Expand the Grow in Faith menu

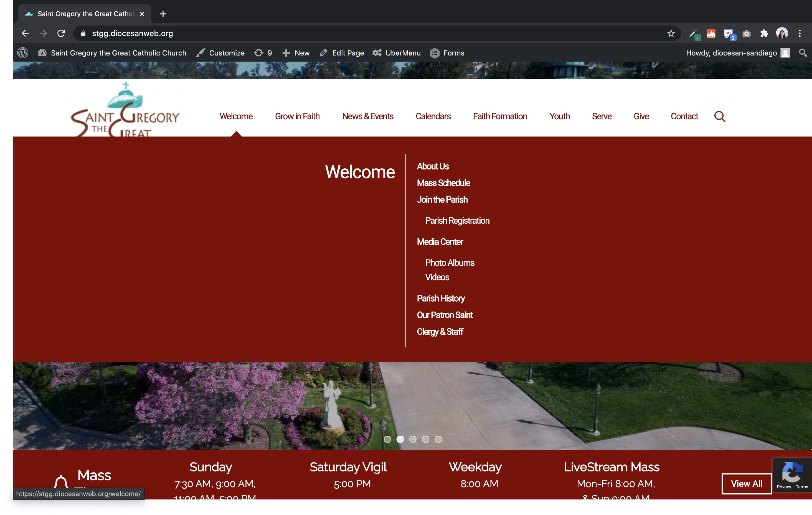297,117
